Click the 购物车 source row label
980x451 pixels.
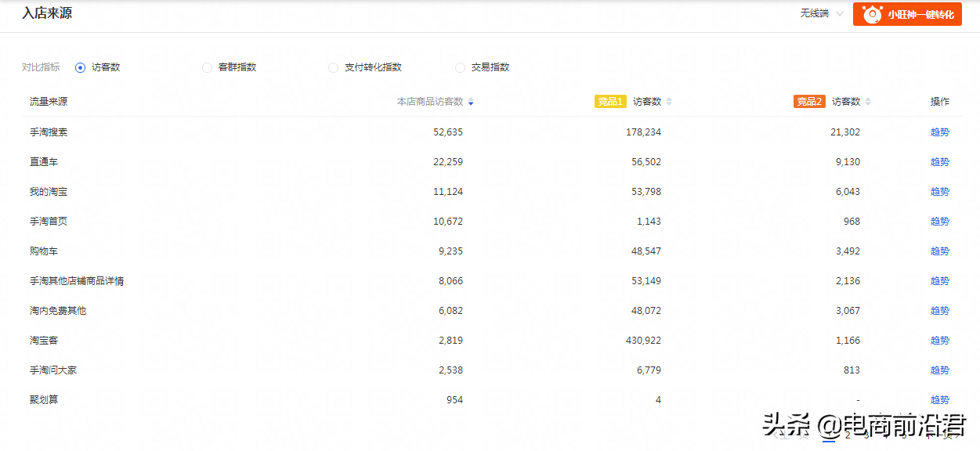point(44,251)
